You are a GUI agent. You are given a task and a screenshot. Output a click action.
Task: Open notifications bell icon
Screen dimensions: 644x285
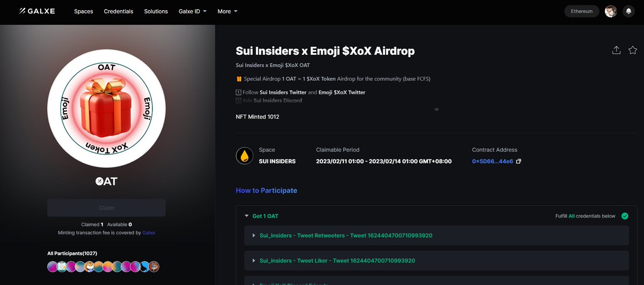click(x=628, y=11)
